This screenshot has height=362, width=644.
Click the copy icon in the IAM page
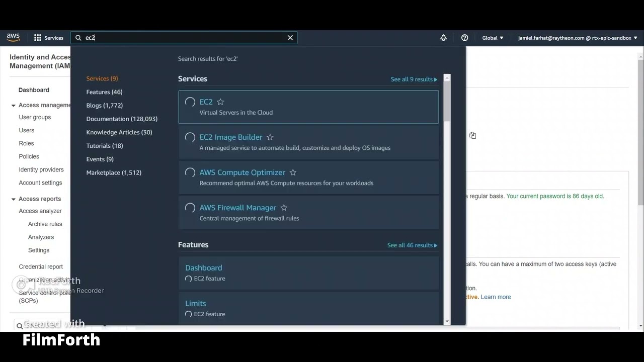click(472, 135)
